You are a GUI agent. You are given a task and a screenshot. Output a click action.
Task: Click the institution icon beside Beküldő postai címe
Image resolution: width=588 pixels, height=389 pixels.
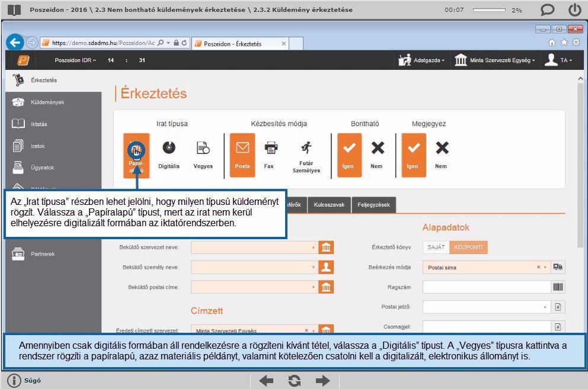tap(326, 287)
